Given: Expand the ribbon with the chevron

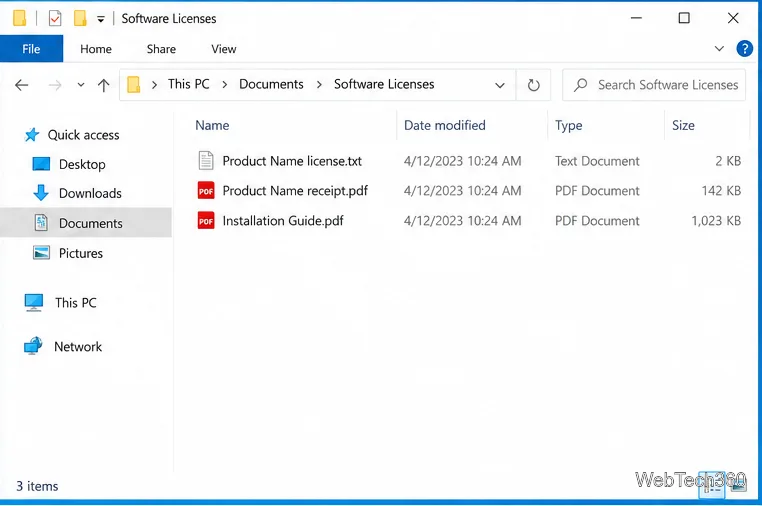Looking at the screenshot, I should coord(719,49).
